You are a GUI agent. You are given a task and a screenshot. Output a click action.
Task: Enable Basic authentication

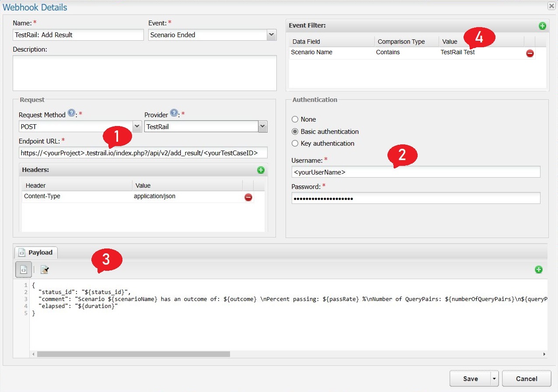296,131
